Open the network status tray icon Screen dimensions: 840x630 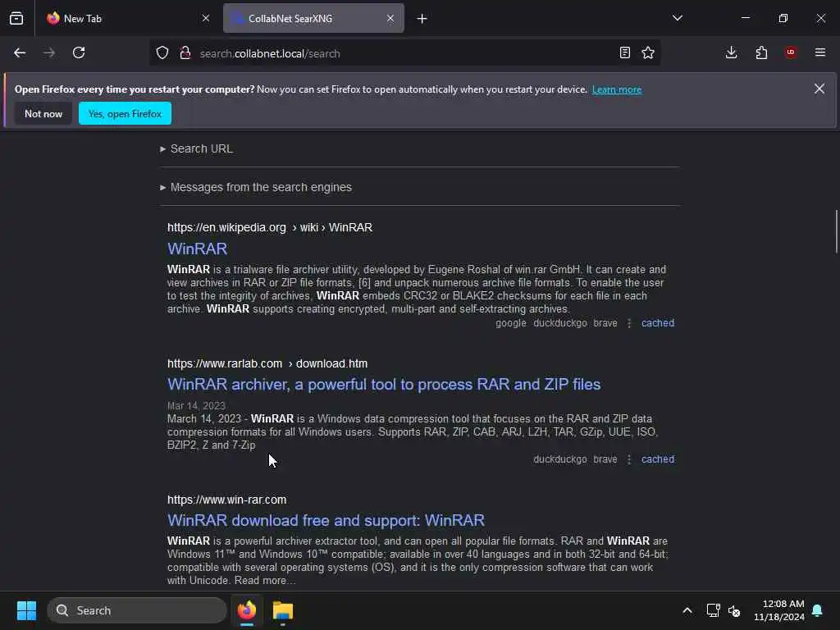(x=713, y=610)
